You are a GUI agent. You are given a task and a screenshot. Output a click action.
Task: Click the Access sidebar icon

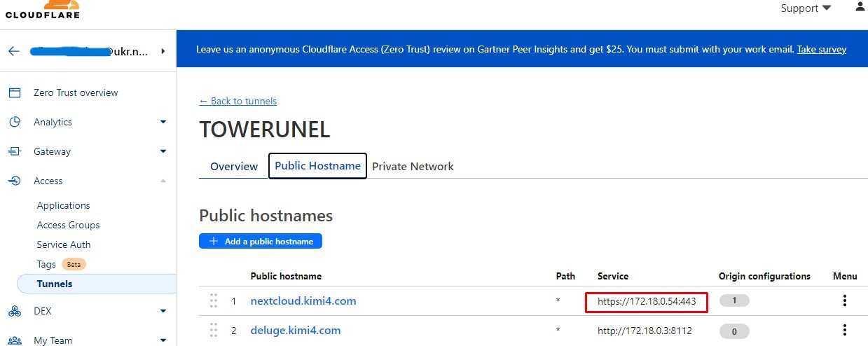point(14,181)
